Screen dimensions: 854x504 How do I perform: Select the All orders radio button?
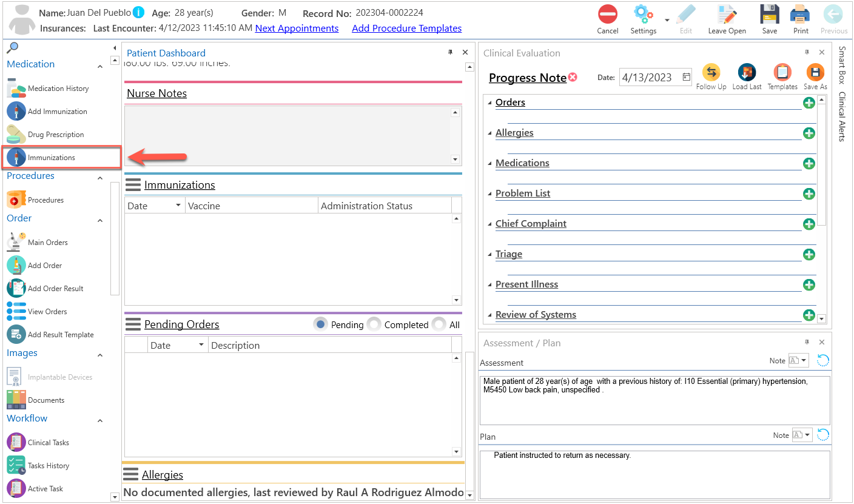pyautogui.click(x=439, y=324)
